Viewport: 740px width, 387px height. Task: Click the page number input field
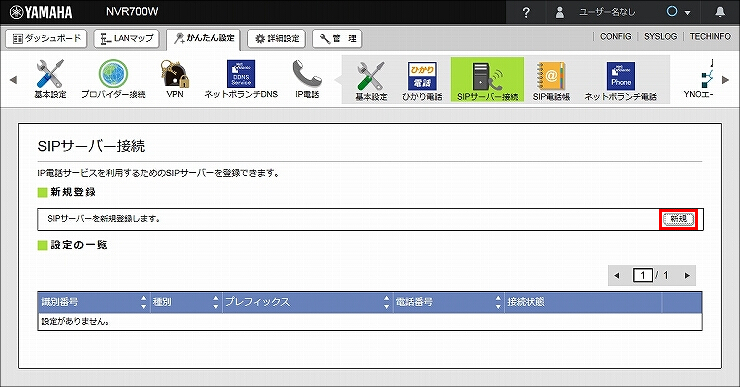642,275
